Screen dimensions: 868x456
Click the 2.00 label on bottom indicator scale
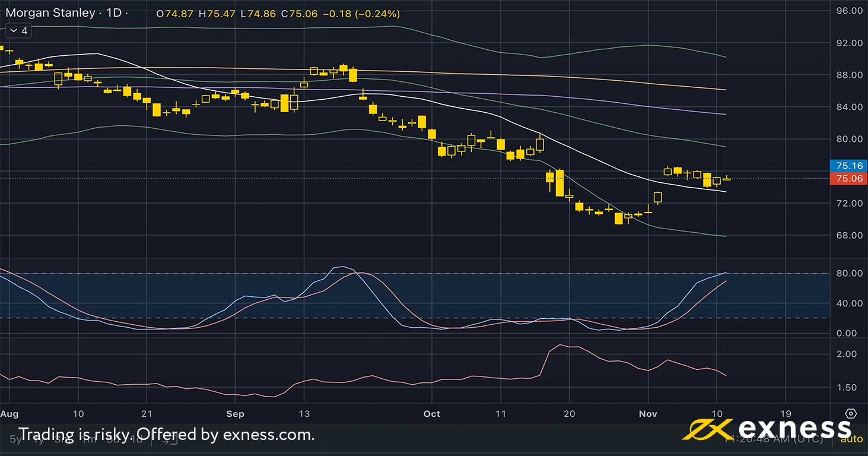click(849, 354)
